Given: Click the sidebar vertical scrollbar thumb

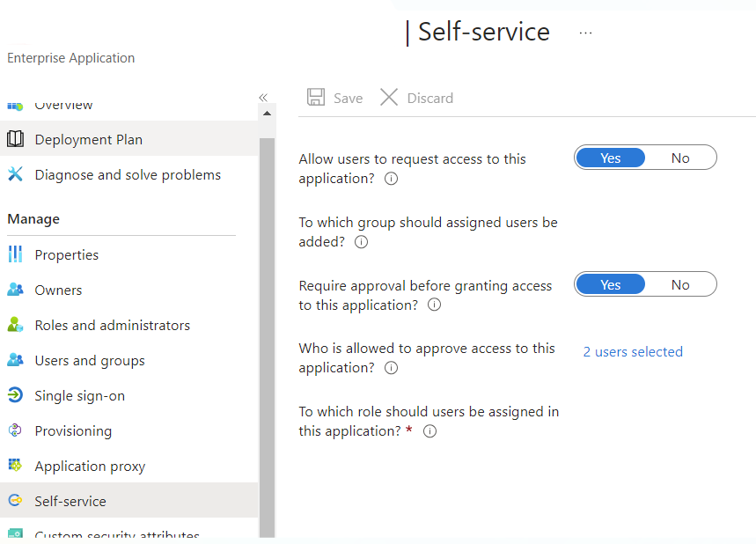Looking at the screenshot, I should click(267, 336).
